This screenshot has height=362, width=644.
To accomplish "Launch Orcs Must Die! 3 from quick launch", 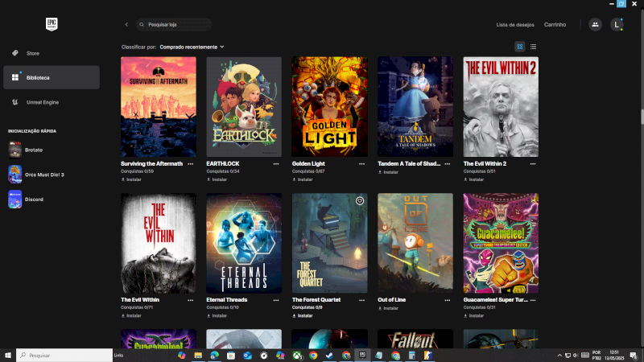I will pos(15,175).
